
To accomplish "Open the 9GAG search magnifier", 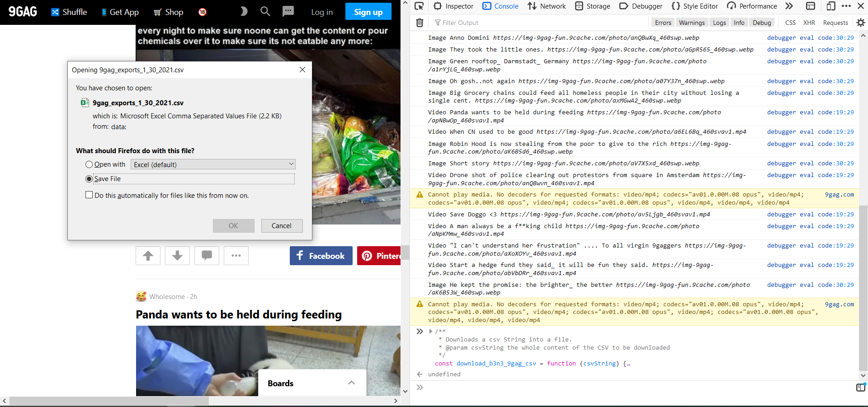I will click(x=265, y=11).
